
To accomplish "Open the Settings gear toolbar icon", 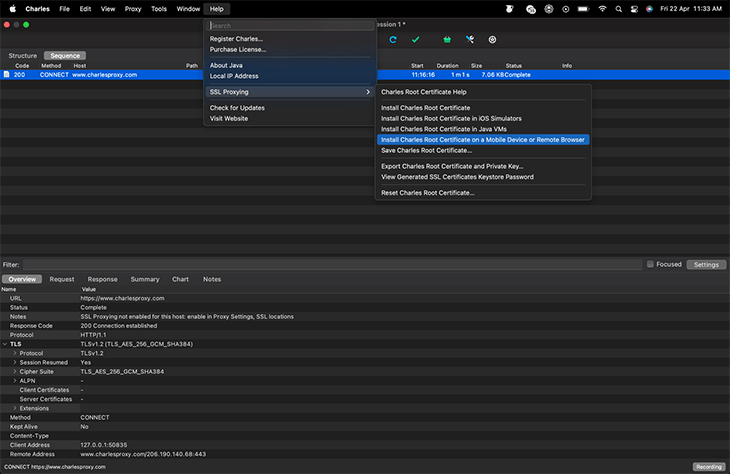I will (x=492, y=40).
